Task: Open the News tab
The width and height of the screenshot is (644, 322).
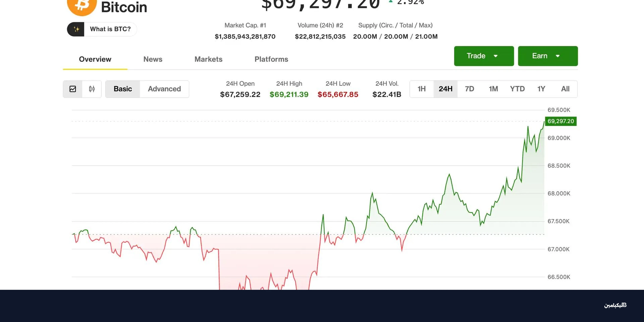Action: pyautogui.click(x=153, y=59)
